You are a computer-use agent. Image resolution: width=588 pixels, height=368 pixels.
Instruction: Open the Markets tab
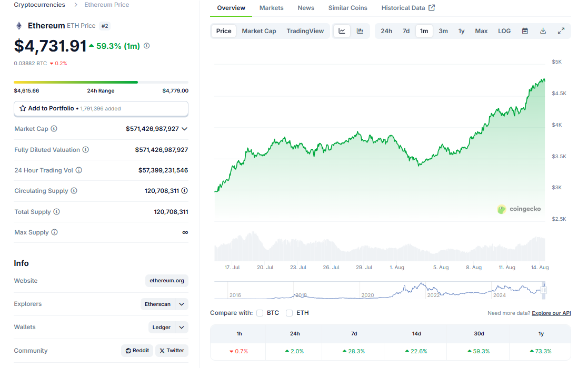pyautogui.click(x=272, y=8)
